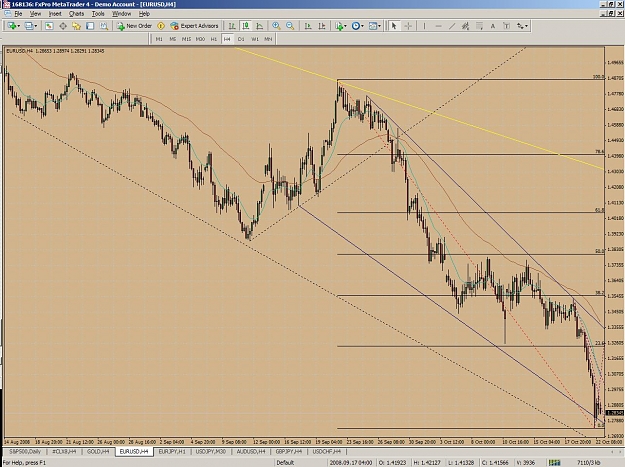The image size is (625, 467).
Task: Select the Crosshair tool
Action: [408, 26]
